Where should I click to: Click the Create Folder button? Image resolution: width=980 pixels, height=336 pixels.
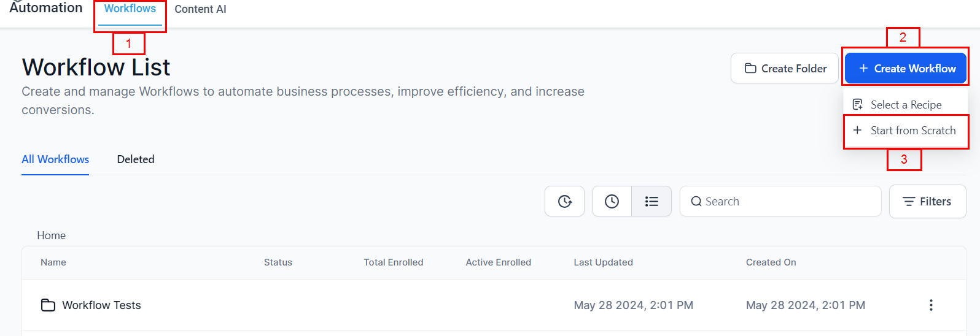click(x=784, y=68)
